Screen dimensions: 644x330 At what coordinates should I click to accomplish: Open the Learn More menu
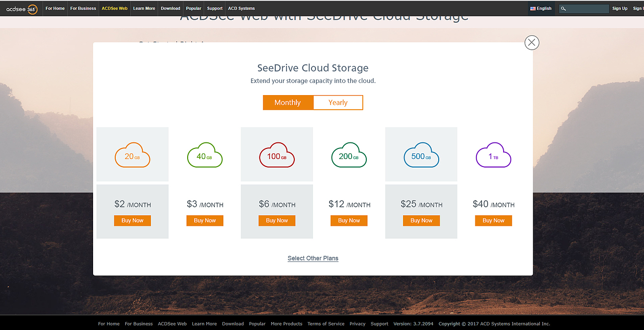point(144,9)
